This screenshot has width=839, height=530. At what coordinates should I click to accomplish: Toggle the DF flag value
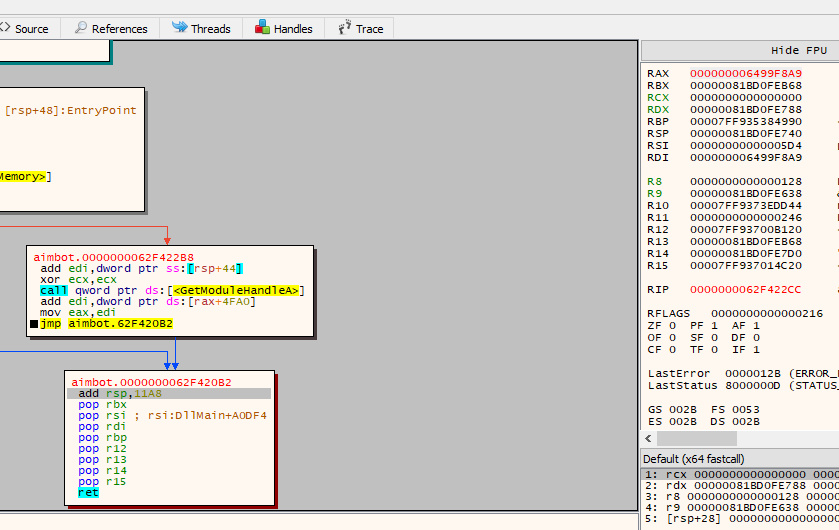coord(757,337)
